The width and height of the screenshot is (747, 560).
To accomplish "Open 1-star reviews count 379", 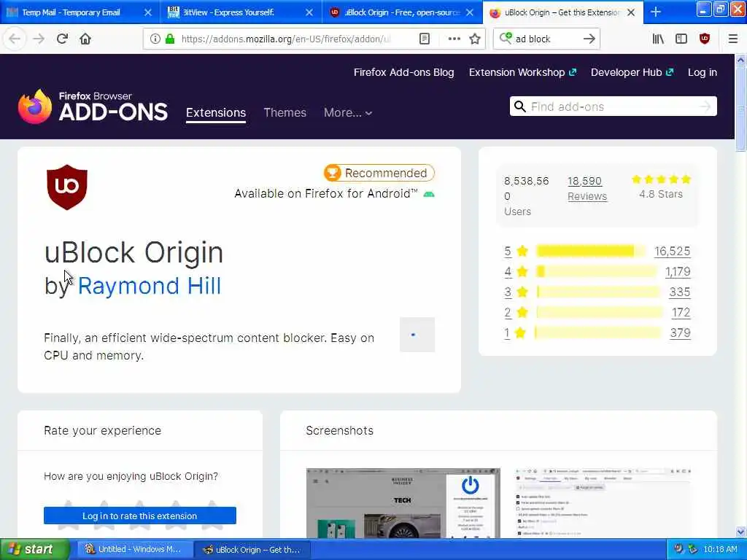I will tap(680, 332).
